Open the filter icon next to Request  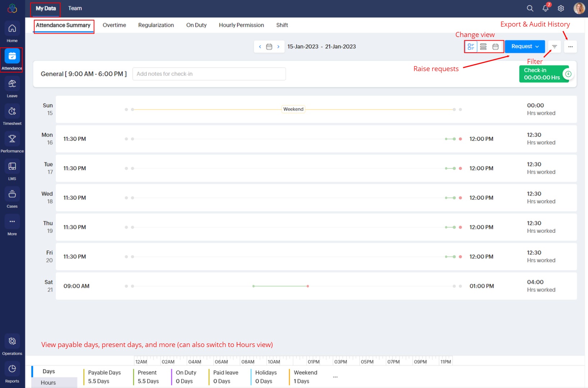click(554, 47)
